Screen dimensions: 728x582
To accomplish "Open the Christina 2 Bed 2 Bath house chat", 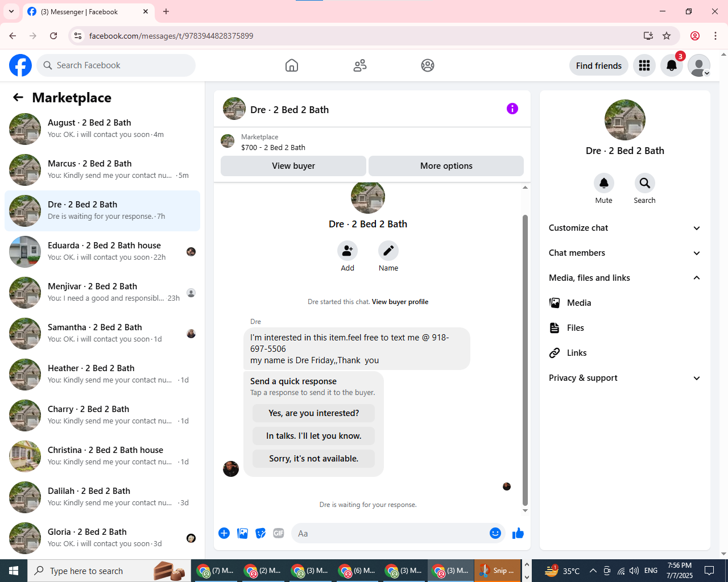I will click(x=102, y=456).
